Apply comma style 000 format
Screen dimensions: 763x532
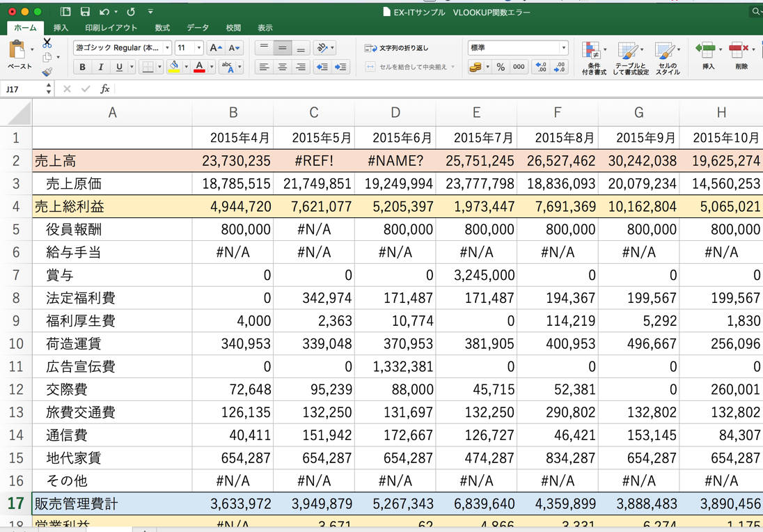[519, 67]
